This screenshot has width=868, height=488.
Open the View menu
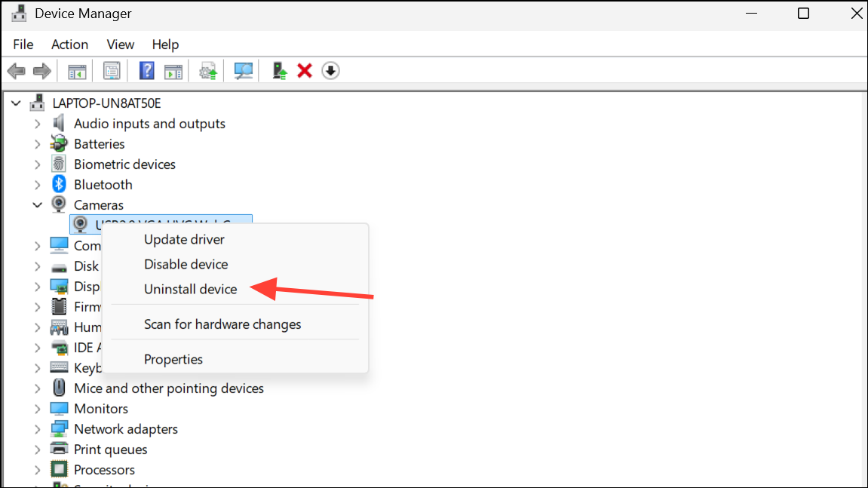pyautogui.click(x=120, y=45)
